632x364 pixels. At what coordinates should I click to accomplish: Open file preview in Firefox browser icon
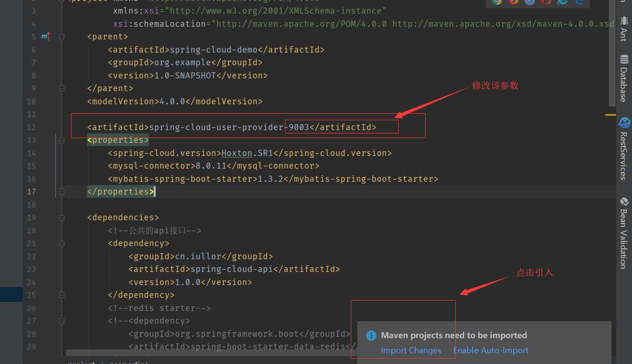click(513, 2)
